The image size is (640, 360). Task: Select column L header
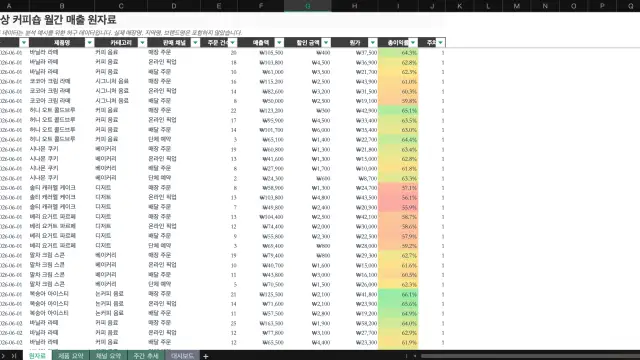click(x=488, y=6)
